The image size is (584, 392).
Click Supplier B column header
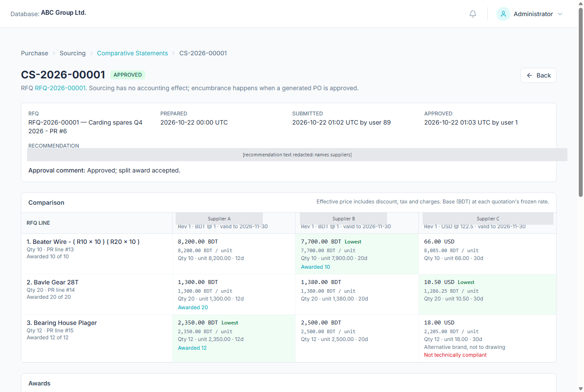coord(343,219)
